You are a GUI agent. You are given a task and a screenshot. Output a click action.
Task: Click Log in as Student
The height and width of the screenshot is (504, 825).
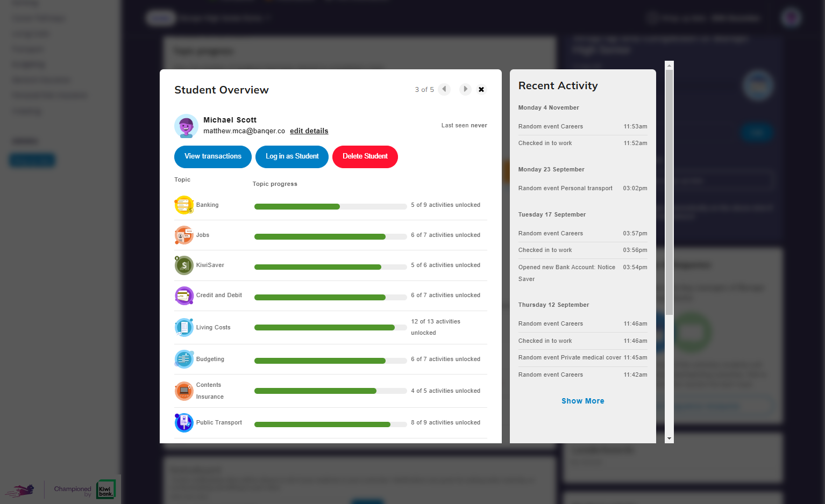pyautogui.click(x=292, y=157)
